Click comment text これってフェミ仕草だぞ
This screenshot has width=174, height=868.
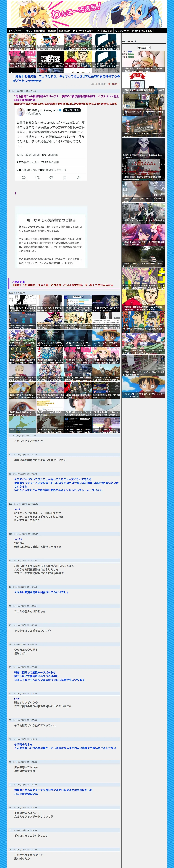pyautogui.click(x=28, y=441)
